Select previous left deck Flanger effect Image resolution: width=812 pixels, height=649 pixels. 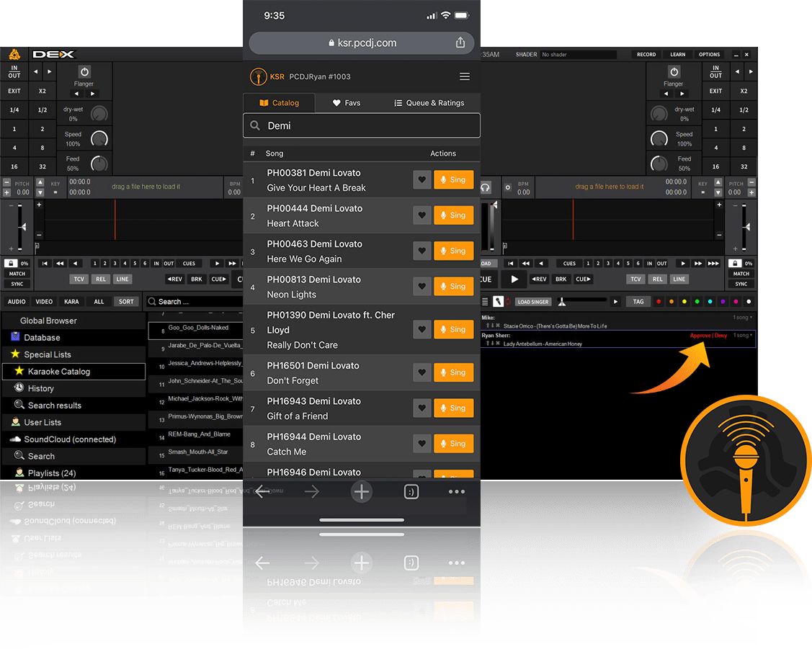pyautogui.click(x=76, y=94)
